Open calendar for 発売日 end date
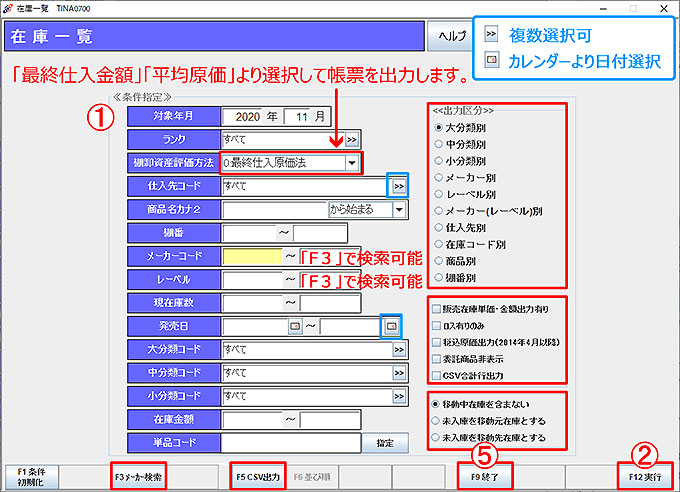 391,326
